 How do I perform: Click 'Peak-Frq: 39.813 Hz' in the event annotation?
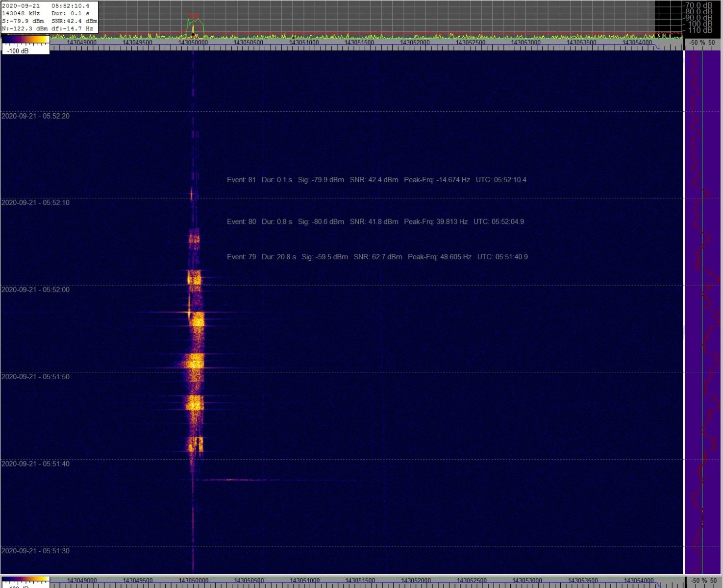[x=436, y=221]
